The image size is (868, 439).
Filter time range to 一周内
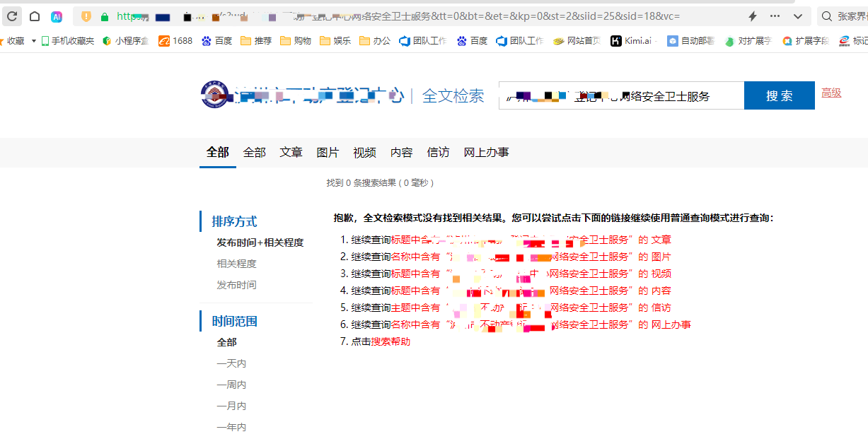pos(231,385)
